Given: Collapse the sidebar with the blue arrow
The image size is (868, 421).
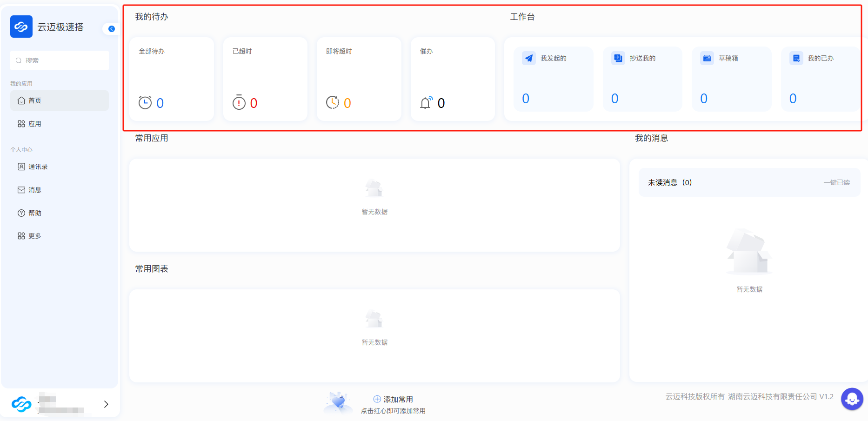Looking at the screenshot, I should (112, 29).
